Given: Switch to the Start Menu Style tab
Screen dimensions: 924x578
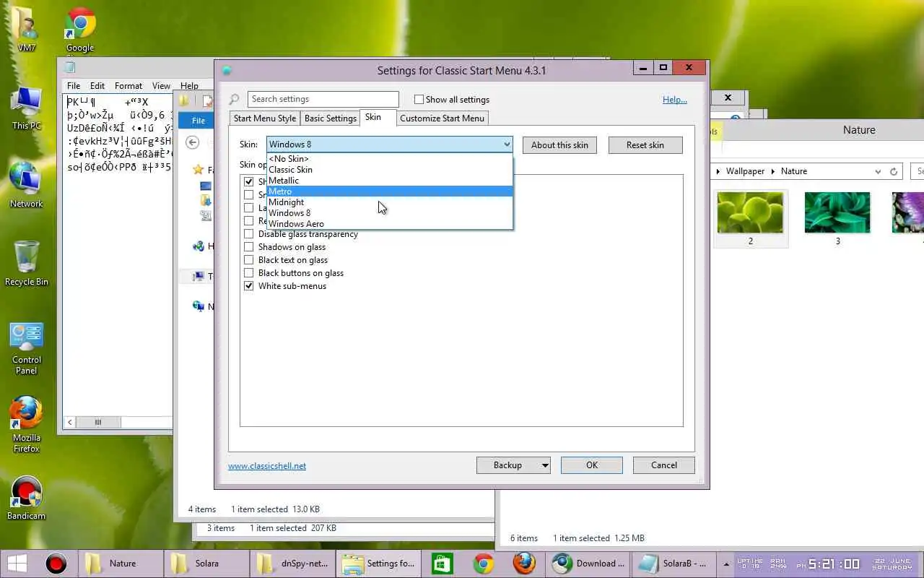Looking at the screenshot, I should tap(264, 118).
